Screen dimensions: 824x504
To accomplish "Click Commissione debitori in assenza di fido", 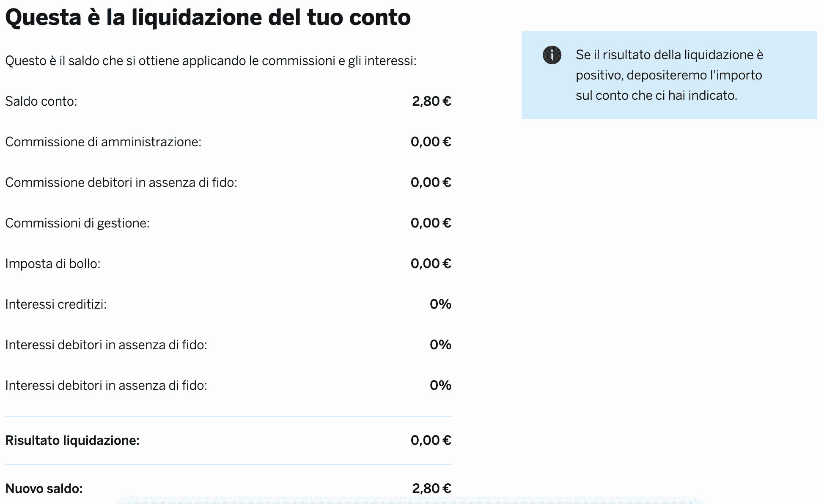I will click(x=121, y=183).
